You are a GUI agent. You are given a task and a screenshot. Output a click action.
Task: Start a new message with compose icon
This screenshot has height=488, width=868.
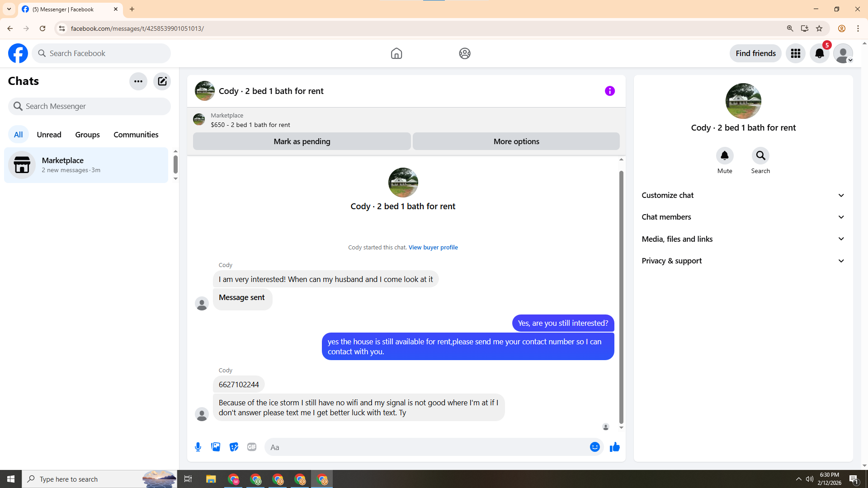point(162,81)
